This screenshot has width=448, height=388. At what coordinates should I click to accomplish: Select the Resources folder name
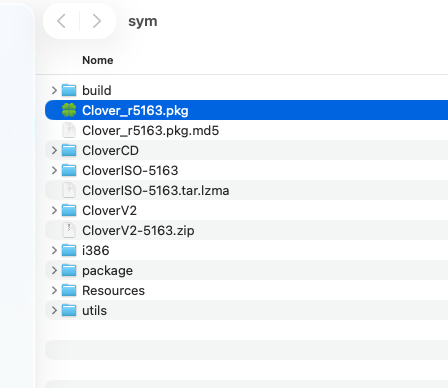[x=114, y=291]
